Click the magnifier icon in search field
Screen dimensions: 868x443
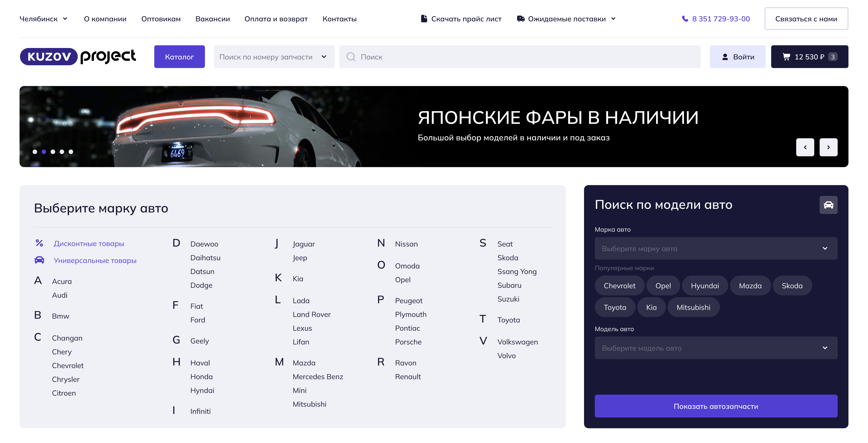(351, 57)
